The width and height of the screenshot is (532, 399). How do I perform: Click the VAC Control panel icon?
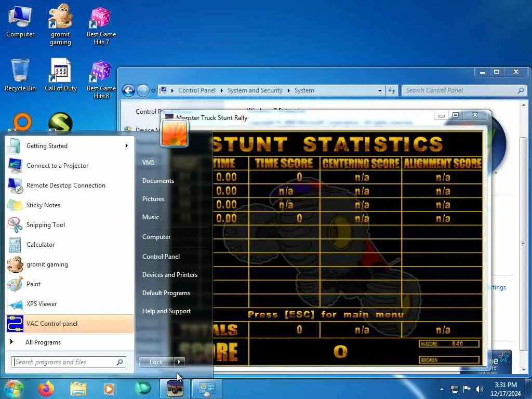tap(15, 323)
